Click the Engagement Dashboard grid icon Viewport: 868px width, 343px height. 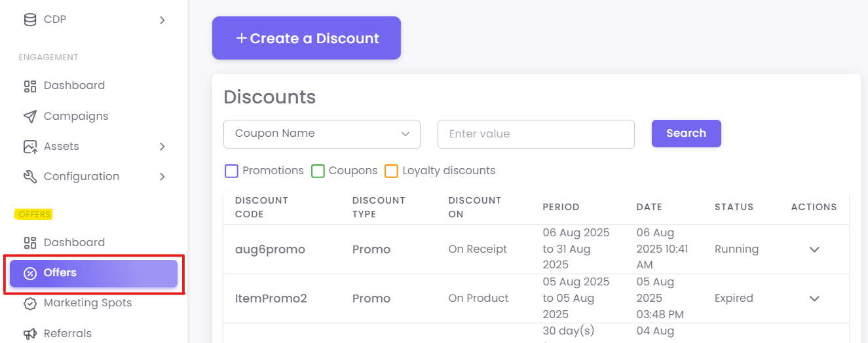click(30, 86)
